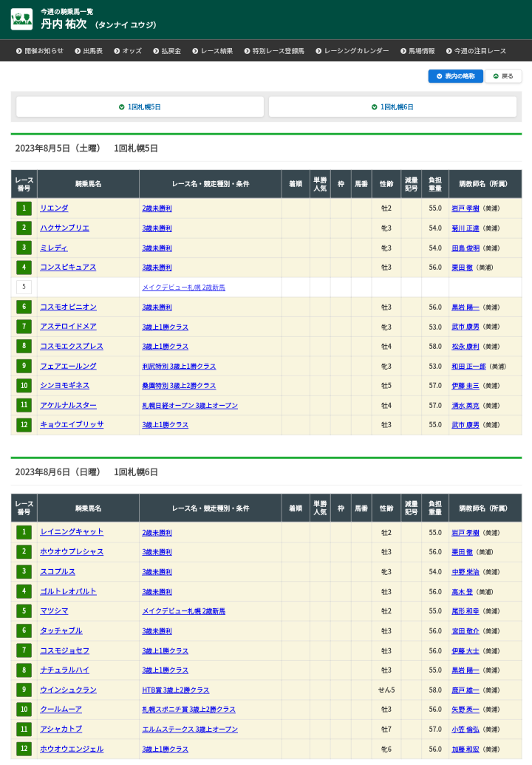This screenshot has height=765, width=532.
Task: Click race number 2 badge for ホウオウプレシャス
Action: 24,552
